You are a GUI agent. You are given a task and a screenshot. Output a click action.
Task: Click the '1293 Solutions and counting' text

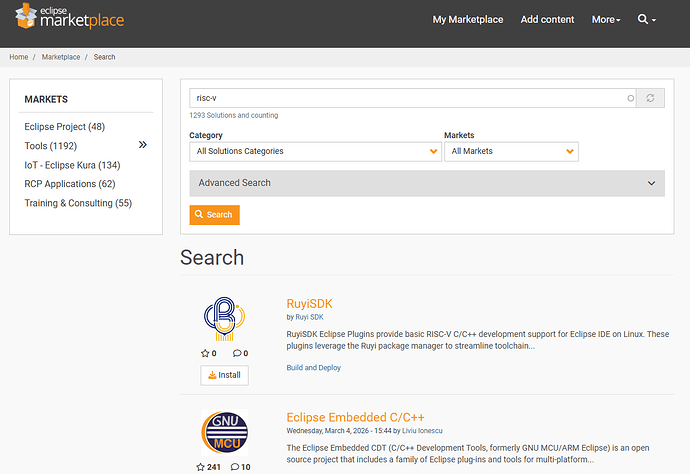click(234, 115)
